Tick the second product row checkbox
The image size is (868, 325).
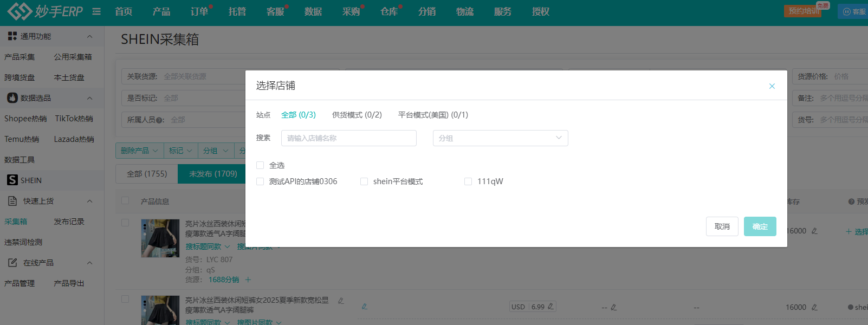[125, 299]
